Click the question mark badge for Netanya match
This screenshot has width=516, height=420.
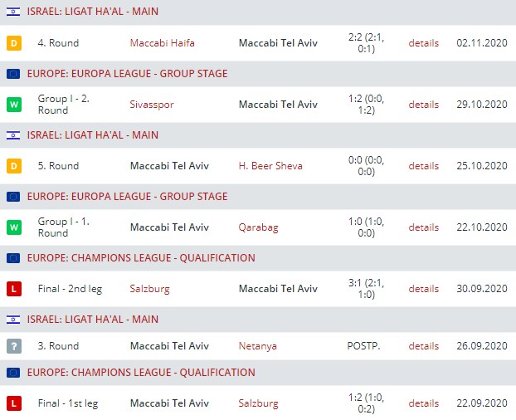[x=13, y=346]
